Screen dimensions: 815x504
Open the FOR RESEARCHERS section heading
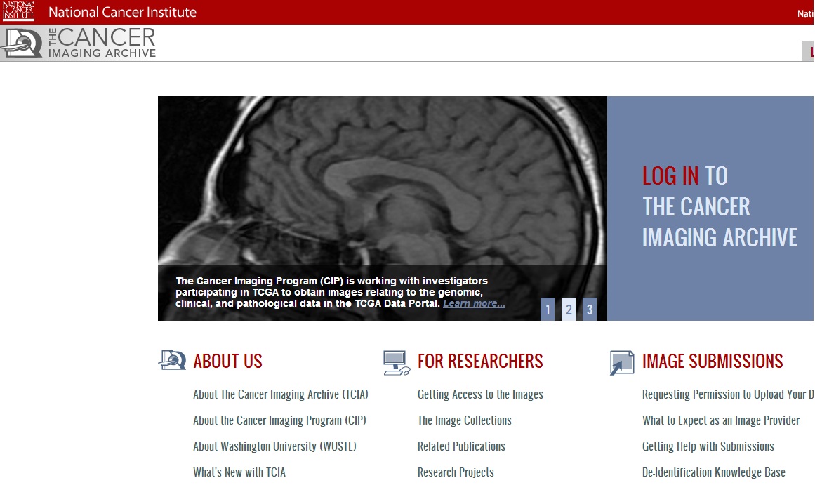click(x=480, y=361)
